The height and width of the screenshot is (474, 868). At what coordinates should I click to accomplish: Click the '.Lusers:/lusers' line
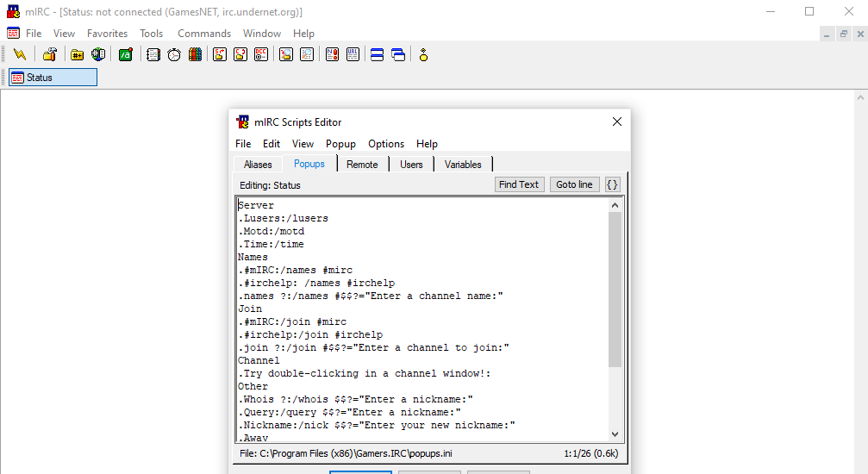point(284,218)
